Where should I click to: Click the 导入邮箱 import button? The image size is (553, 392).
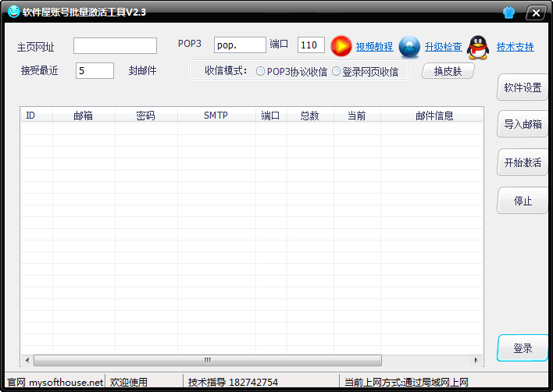[523, 124]
